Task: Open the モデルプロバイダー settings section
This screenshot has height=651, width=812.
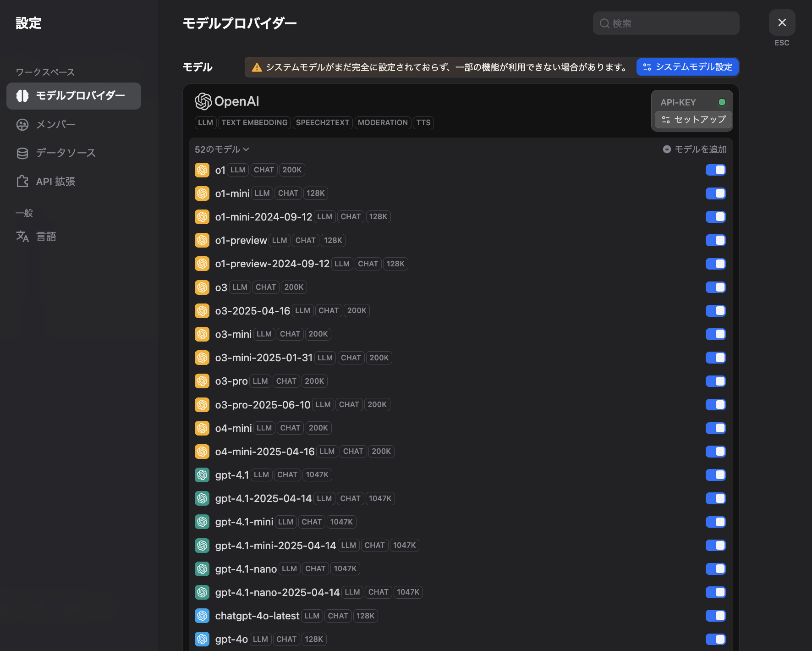Action: click(x=74, y=96)
